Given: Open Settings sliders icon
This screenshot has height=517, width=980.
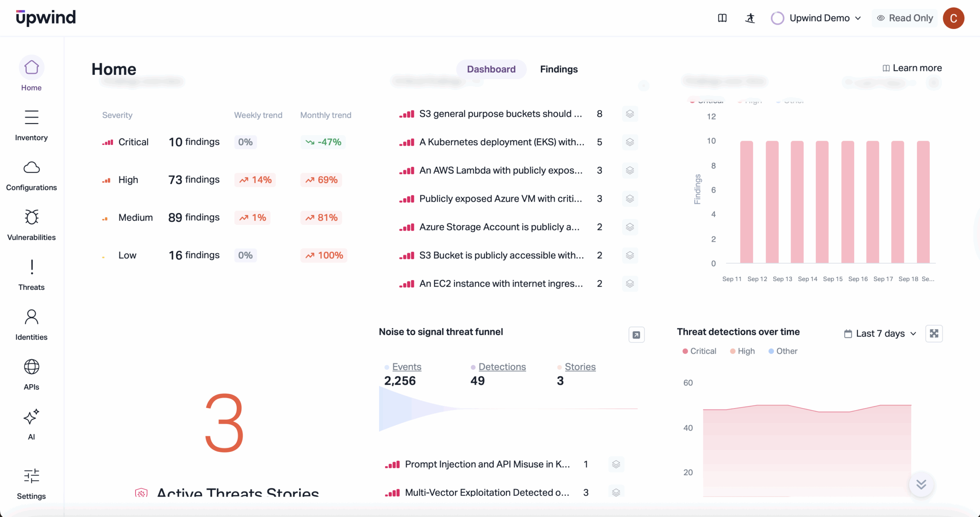Looking at the screenshot, I should tap(31, 476).
